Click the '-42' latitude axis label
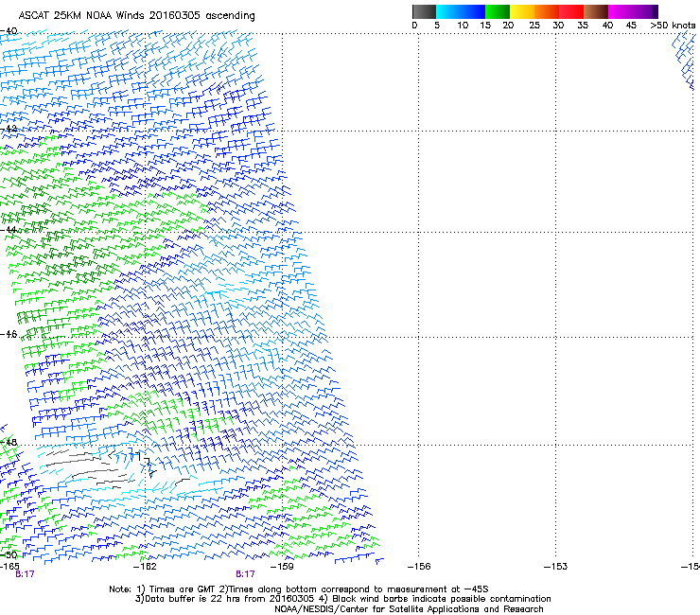The width and height of the screenshot is (700, 615). 9,129
